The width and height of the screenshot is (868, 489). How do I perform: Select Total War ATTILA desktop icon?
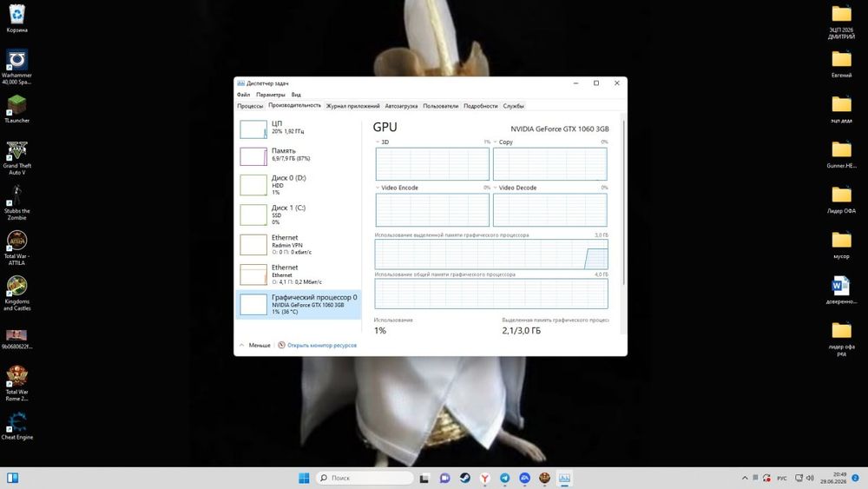tap(16, 248)
